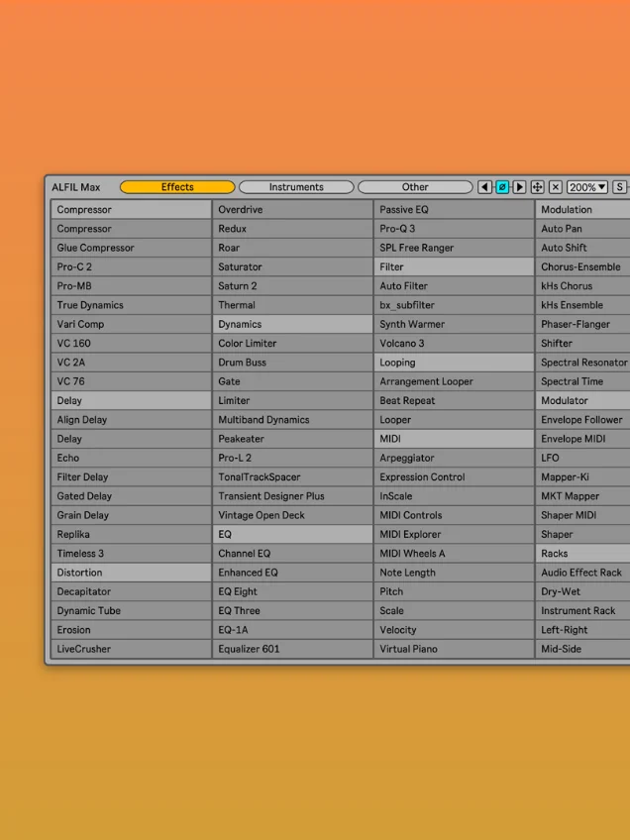Choose LiveCrusher

131,649
